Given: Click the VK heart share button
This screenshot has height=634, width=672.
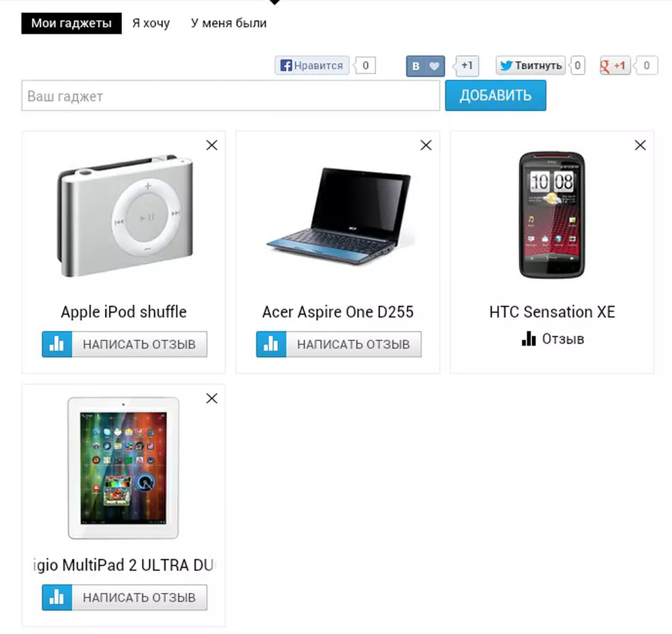Looking at the screenshot, I should (x=425, y=66).
